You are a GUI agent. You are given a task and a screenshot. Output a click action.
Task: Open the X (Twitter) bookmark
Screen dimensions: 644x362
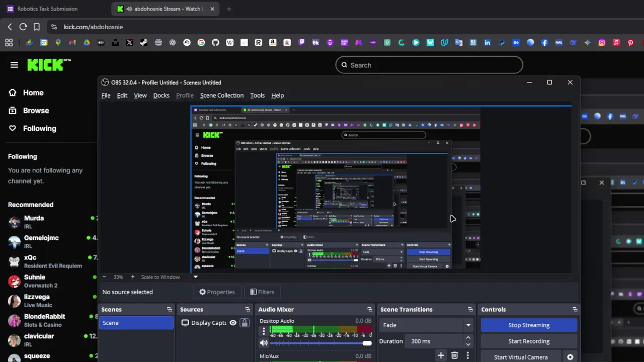click(x=129, y=43)
